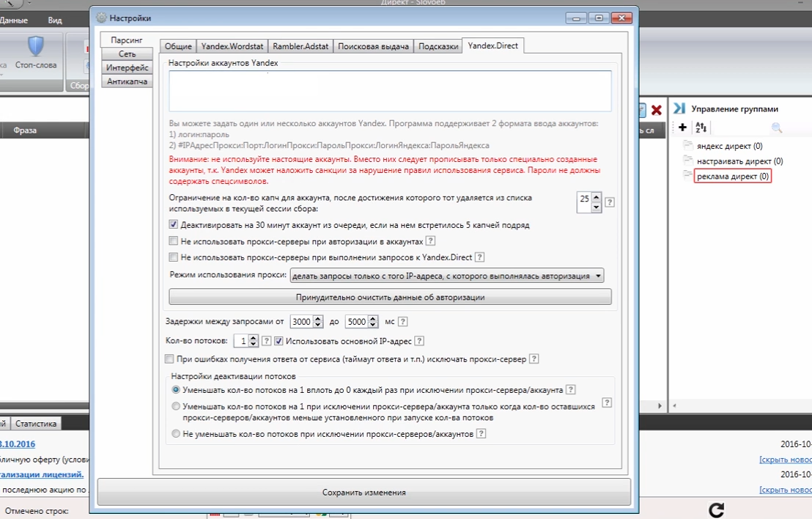Collapse the Управление группами panel arrow icon
Viewport: 812px width, 519px height.
click(x=679, y=108)
